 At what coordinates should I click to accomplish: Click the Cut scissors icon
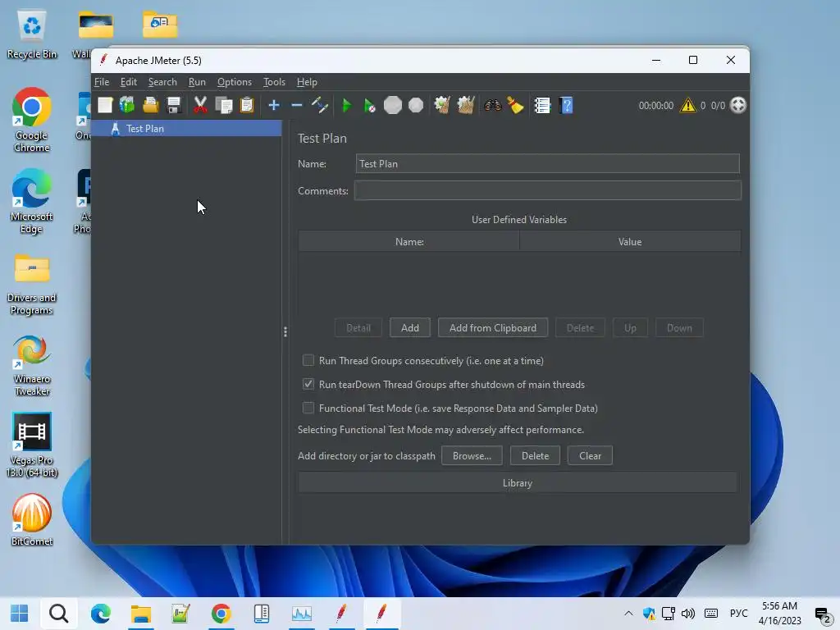tap(200, 105)
